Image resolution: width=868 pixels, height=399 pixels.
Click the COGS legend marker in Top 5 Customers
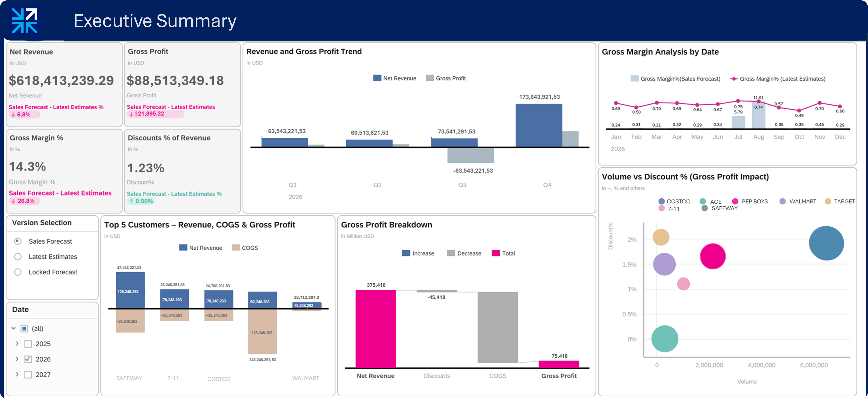click(x=236, y=247)
